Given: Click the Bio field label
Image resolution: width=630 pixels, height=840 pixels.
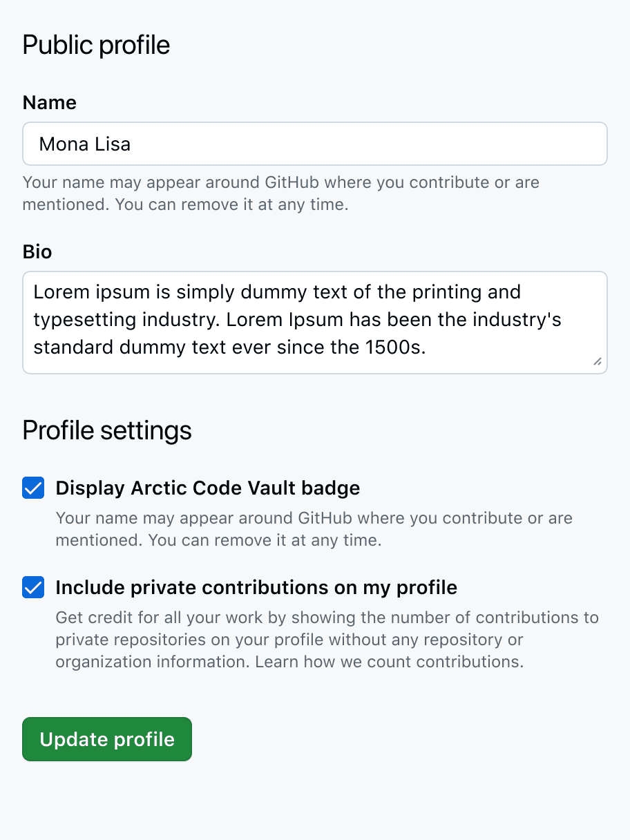Looking at the screenshot, I should [37, 251].
